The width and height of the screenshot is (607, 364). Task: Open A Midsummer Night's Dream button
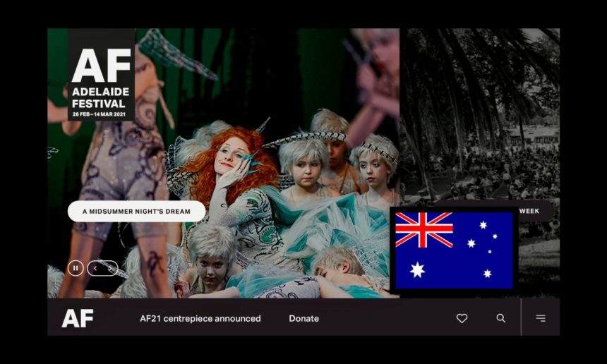tap(137, 211)
